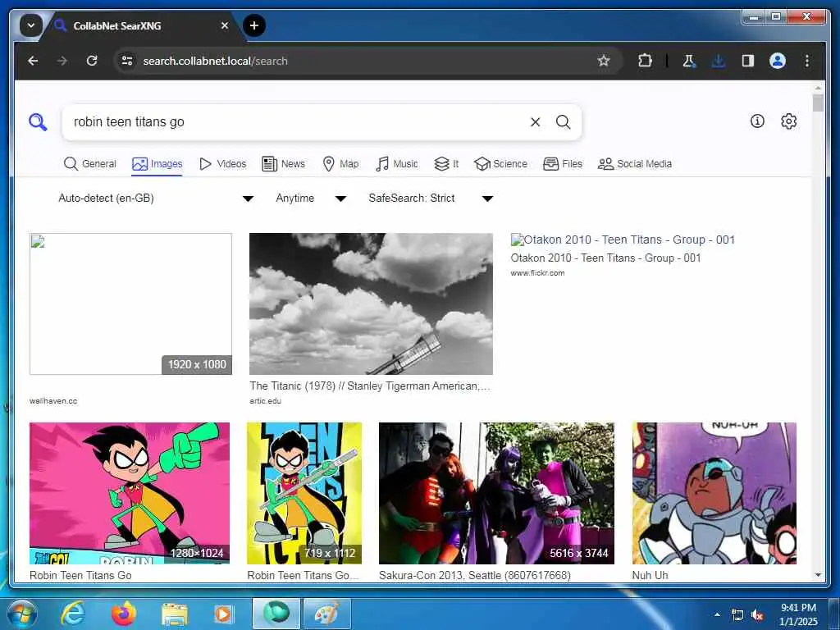Bookmark this page with the star icon
This screenshot has width=840, height=630.
(x=604, y=61)
